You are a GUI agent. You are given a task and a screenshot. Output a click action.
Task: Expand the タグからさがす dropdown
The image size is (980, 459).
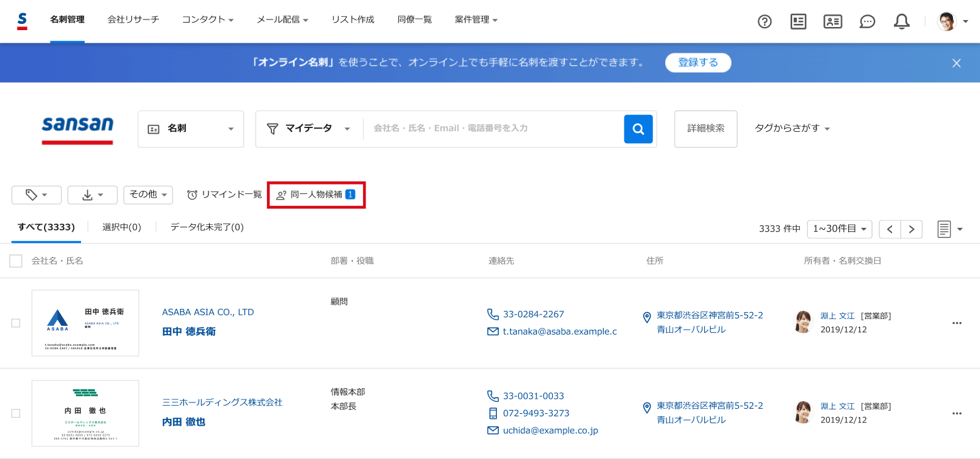click(792, 128)
